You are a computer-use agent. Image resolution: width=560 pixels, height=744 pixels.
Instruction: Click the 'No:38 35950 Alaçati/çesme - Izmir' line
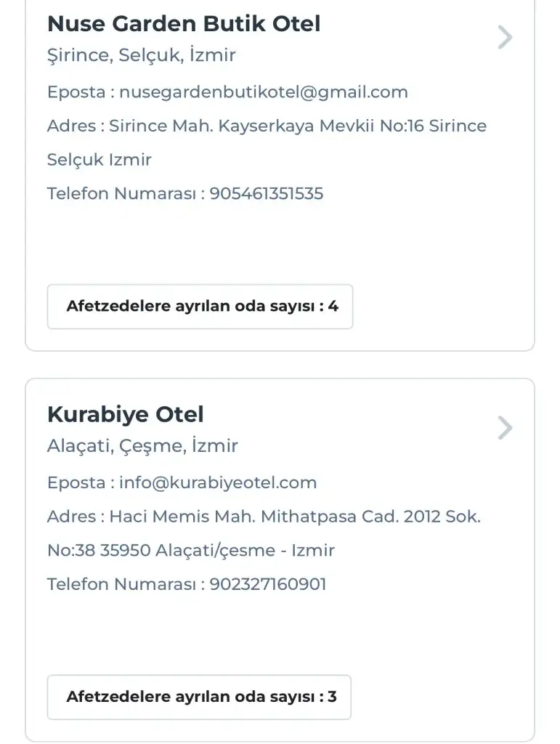tap(191, 551)
